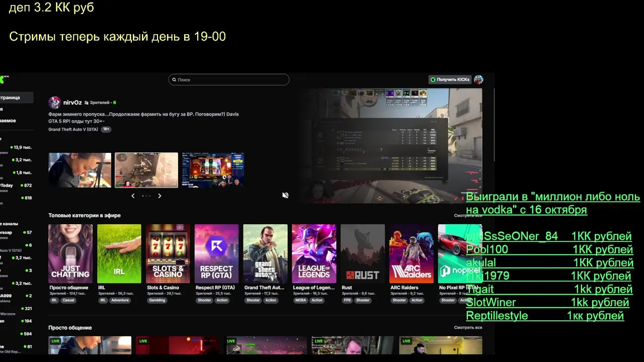644x362 pixels.
Task: Select the middle carousel thumbnail of shooter game
Action: click(x=146, y=170)
